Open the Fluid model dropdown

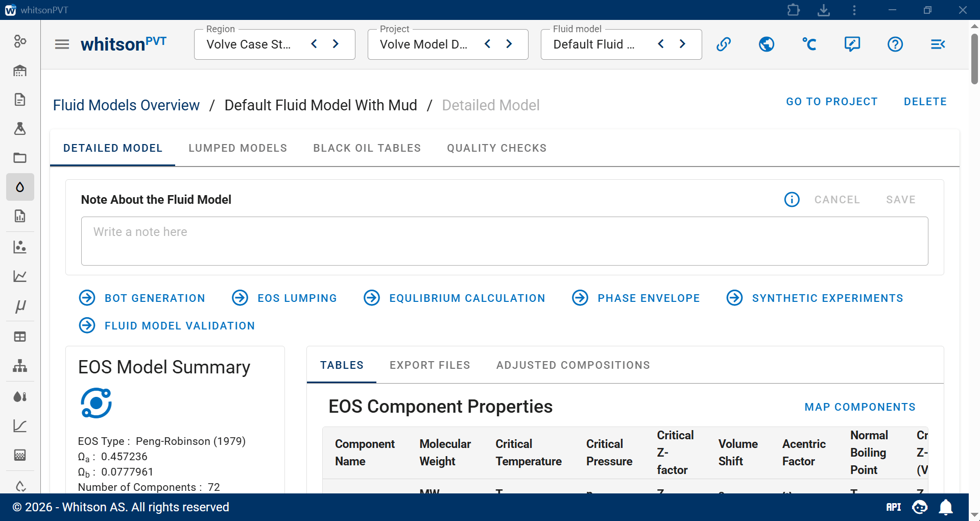click(594, 44)
